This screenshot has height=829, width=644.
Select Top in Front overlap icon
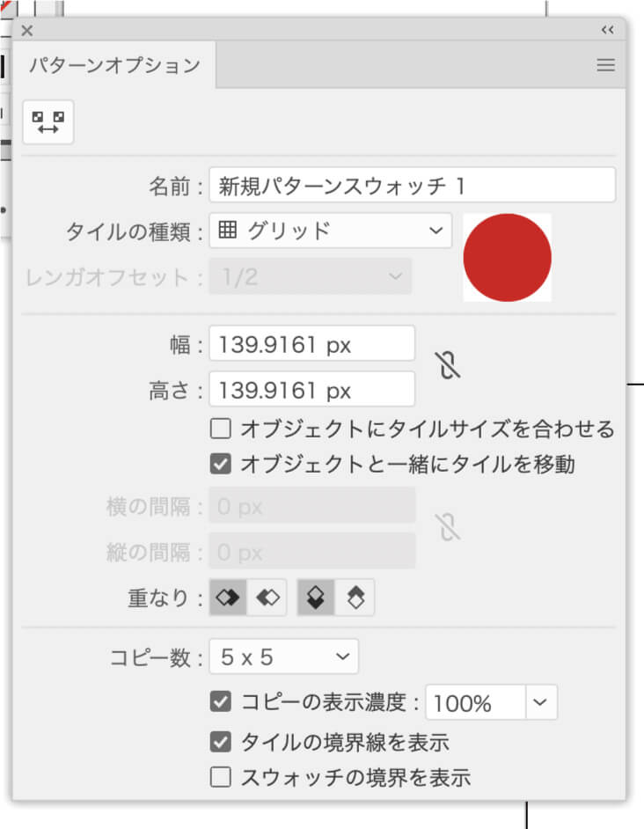point(316,598)
